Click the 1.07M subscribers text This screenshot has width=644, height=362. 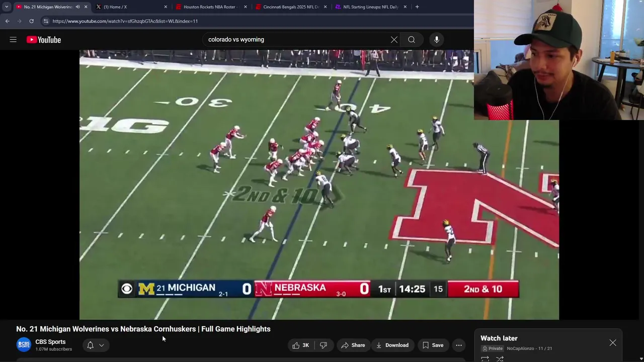tap(54, 349)
